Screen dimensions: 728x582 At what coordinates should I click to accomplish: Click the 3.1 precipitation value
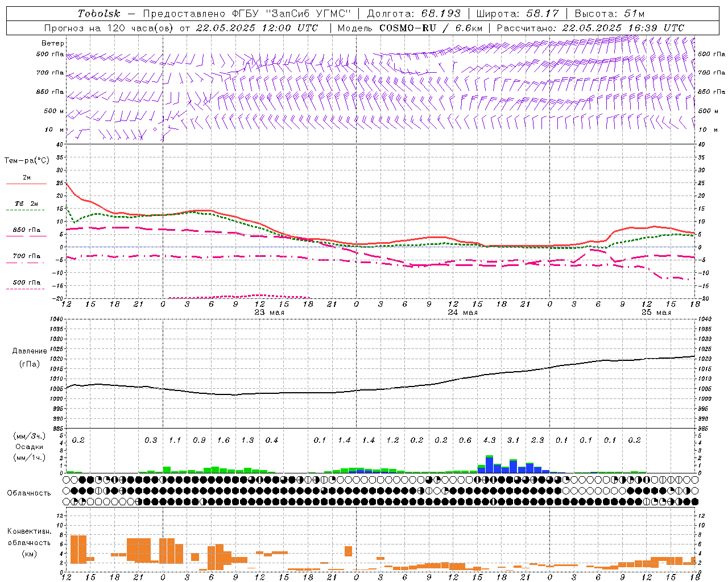(514, 440)
